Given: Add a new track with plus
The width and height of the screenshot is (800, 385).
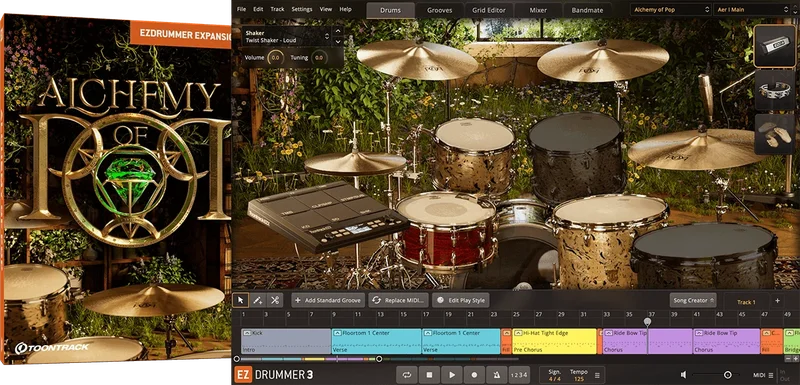Looking at the screenshot, I should [x=777, y=301].
